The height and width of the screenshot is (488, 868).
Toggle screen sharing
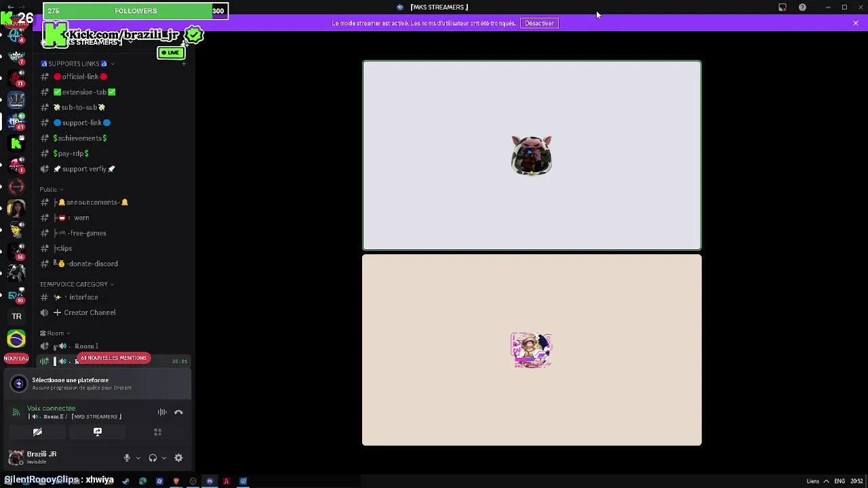click(98, 432)
